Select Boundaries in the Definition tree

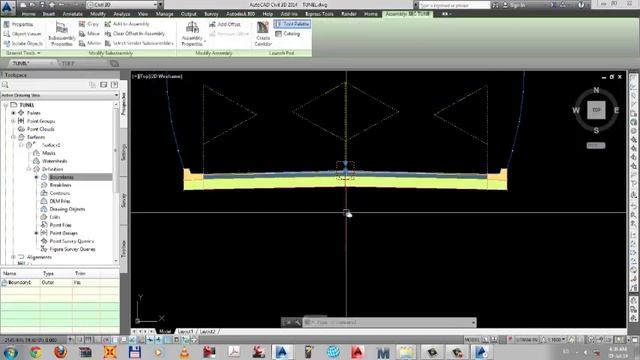click(62, 177)
